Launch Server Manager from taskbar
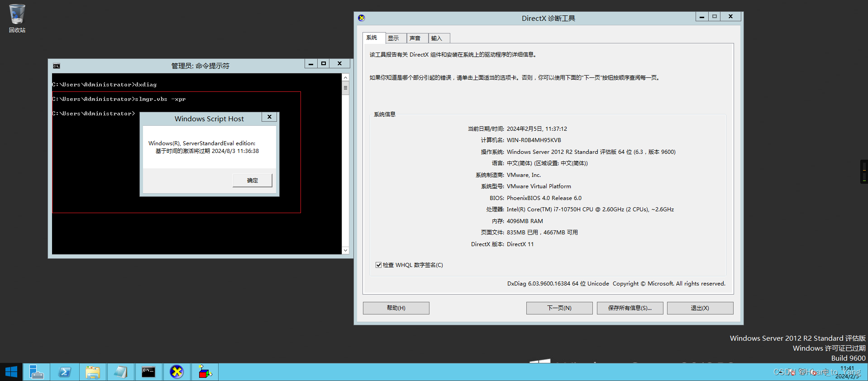The width and height of the screenshot is (868, 381). pos(36,372)
